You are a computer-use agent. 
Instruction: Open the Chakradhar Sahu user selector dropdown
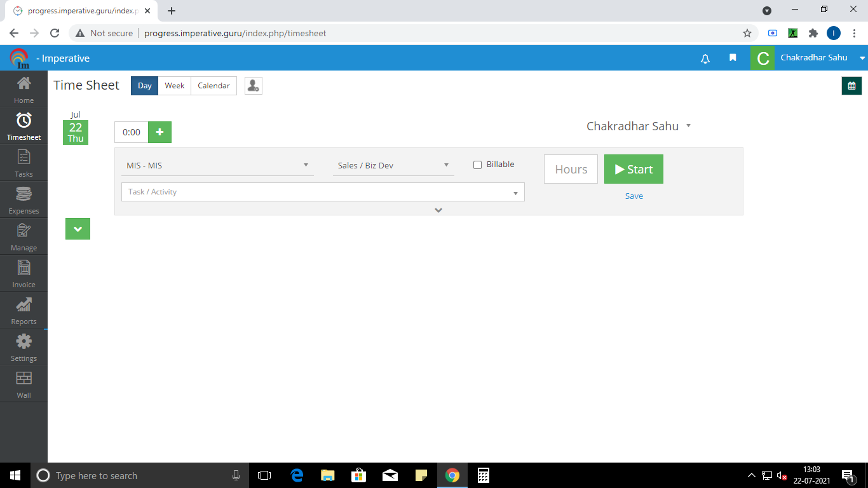click(x=639, y=126)
